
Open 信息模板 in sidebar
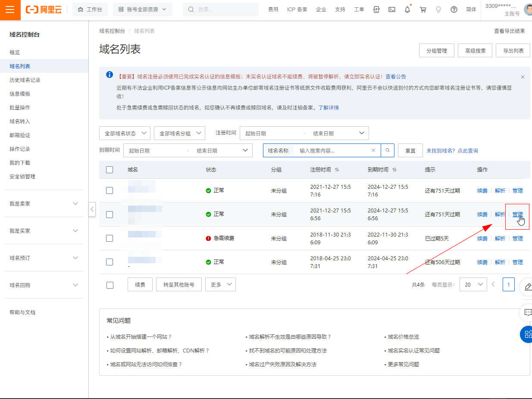20,94
